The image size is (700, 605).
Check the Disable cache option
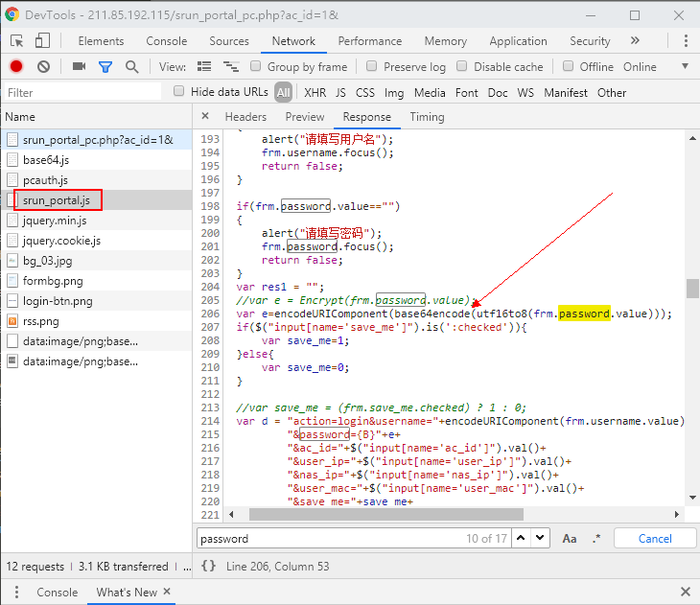coord(461,66)
